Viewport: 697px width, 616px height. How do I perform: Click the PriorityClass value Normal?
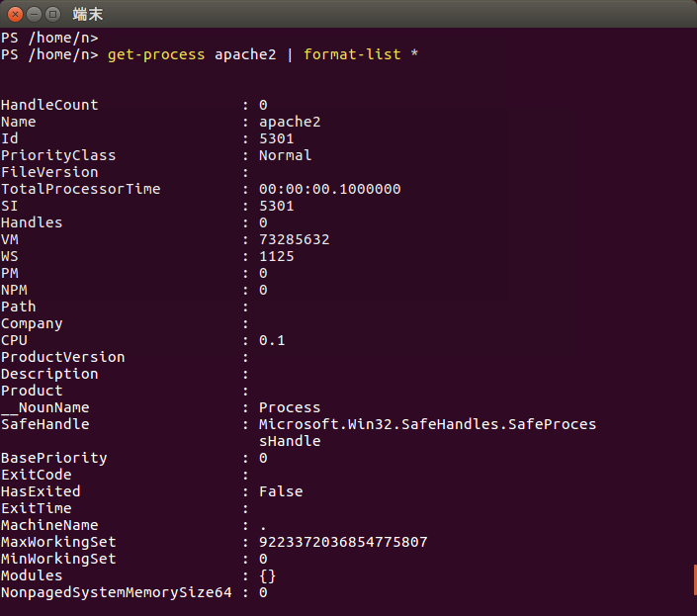tap(285, 155)
